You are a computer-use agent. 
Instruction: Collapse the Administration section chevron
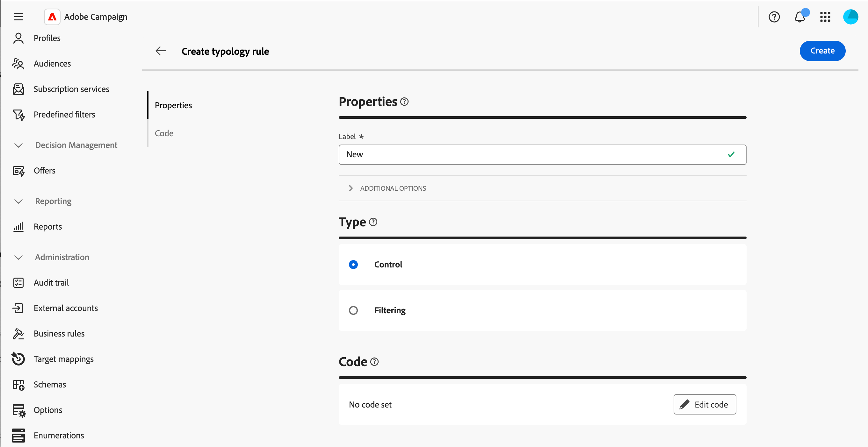click(x=18, y=257)
